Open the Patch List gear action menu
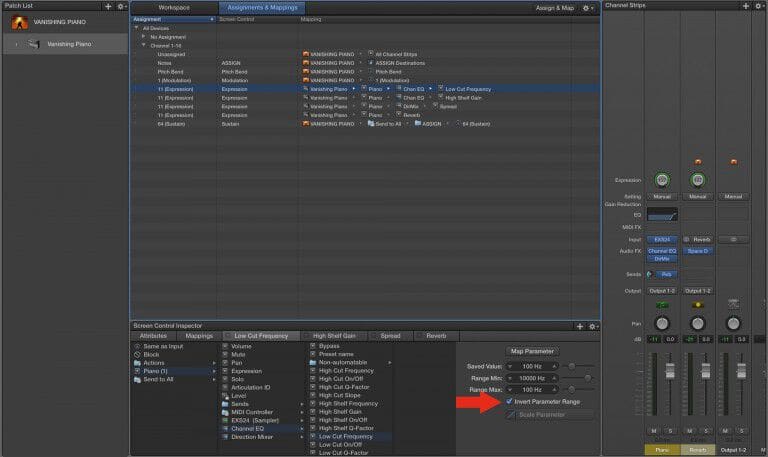Image resolution: width=768 pixels, height=457 pixels. click(x=121, y=6)
